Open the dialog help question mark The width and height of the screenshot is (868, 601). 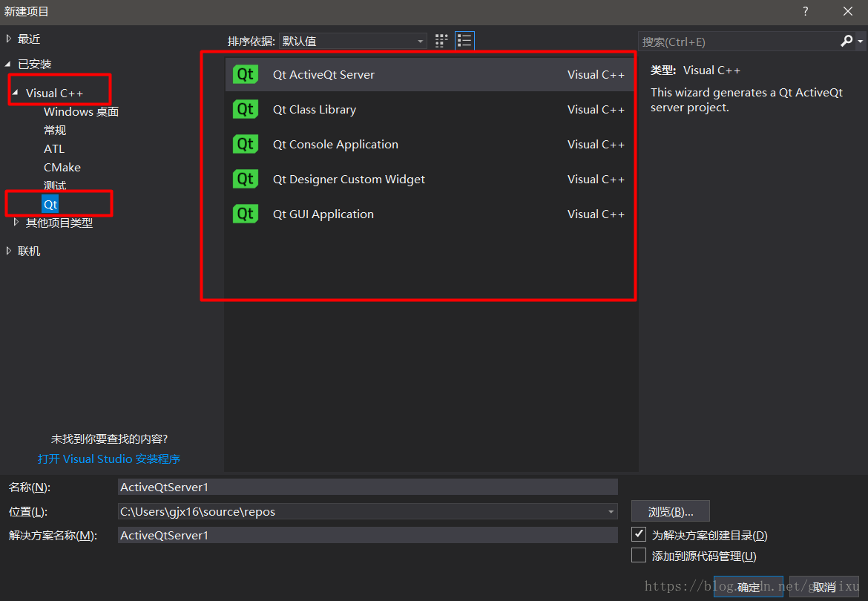coord(806,11)
